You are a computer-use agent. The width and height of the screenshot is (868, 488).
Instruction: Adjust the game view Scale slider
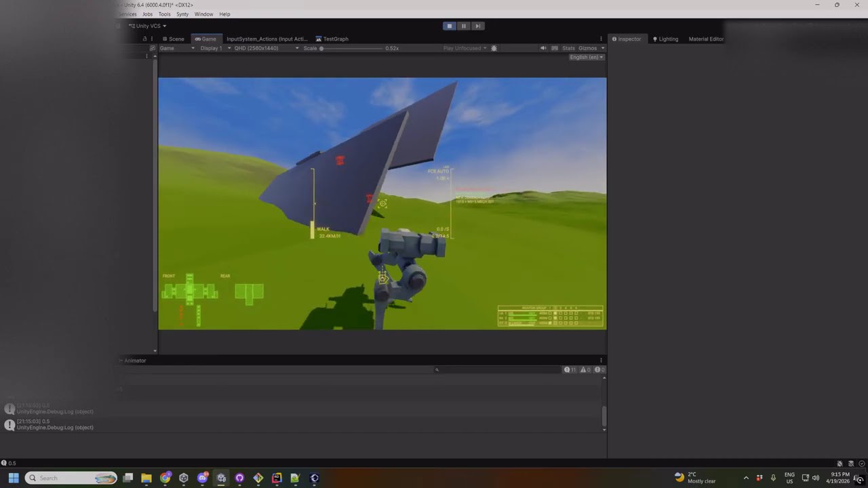[351, 48]
